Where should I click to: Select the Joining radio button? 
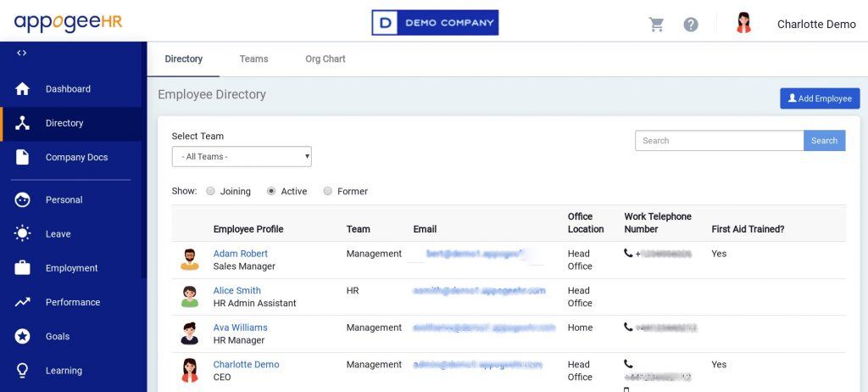click(x=210, y=192)
